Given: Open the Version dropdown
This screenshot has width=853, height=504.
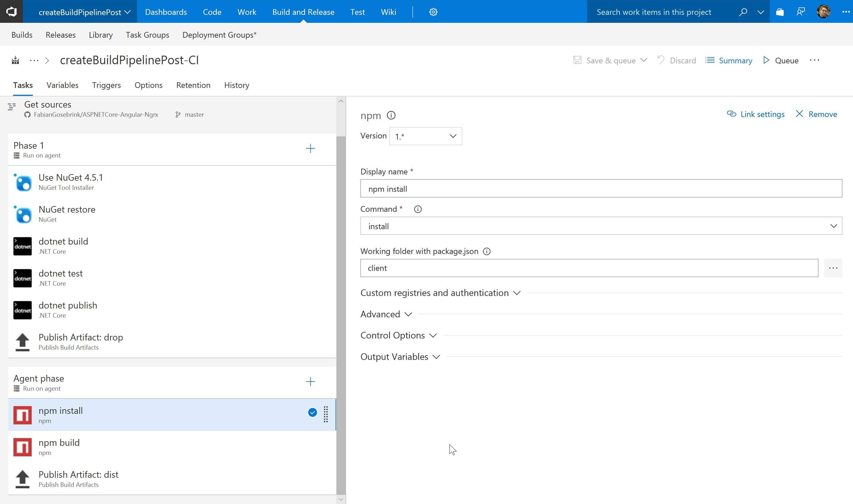Looking at the screenshot, I should pos(426,136).
